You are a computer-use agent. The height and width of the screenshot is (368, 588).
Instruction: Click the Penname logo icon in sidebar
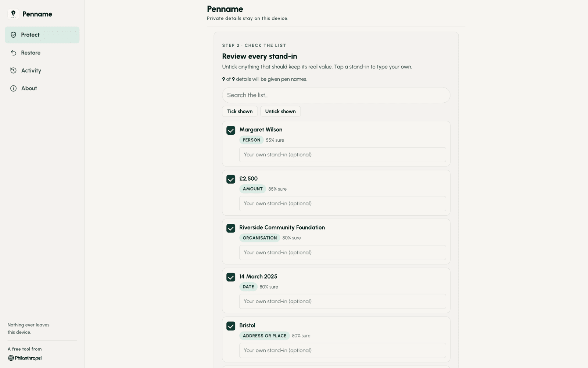tap(13, 14)
